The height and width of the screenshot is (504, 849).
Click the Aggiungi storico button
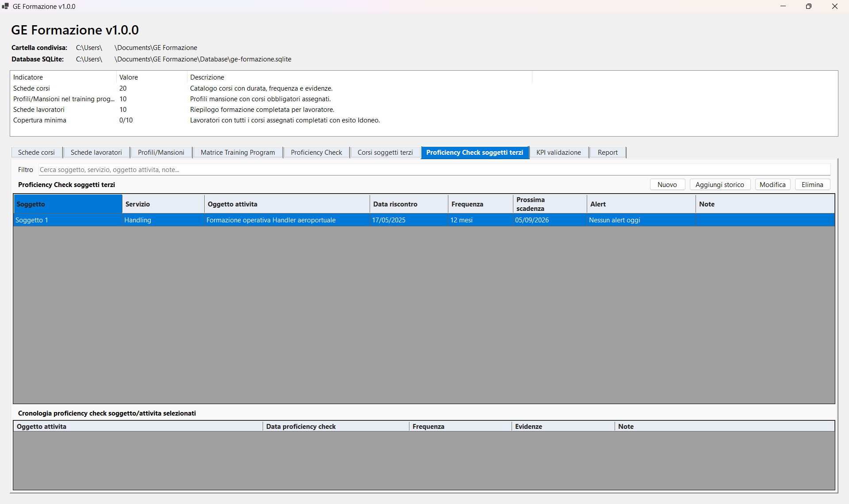(720, 185)
